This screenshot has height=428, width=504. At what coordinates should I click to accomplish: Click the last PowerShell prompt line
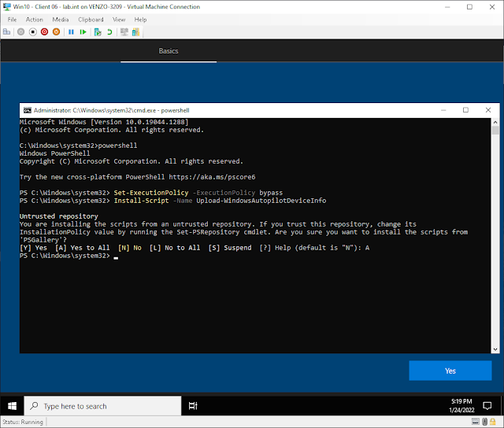69,256
